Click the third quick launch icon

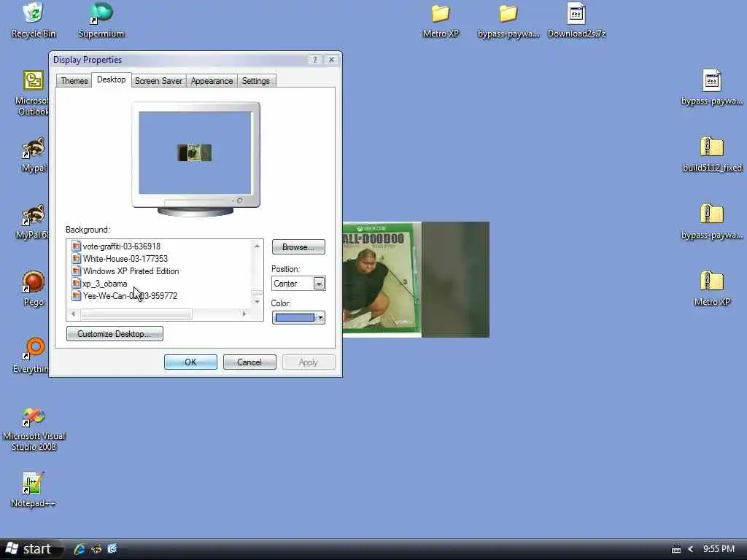point(112,549)
